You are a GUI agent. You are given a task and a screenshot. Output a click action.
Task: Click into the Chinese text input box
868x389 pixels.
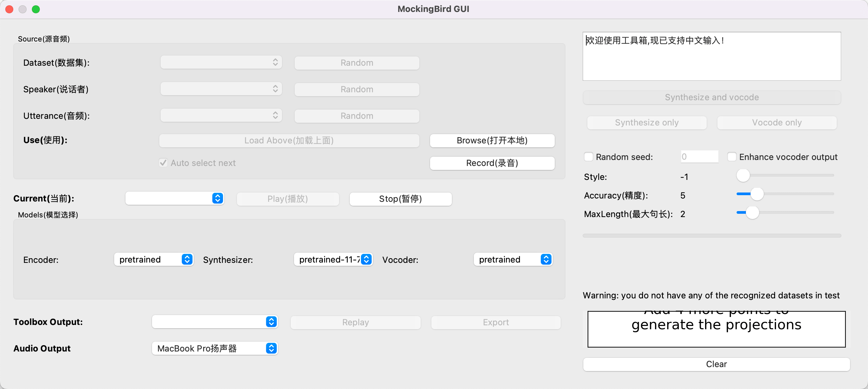pyautogui.click(x=711, y=56)
